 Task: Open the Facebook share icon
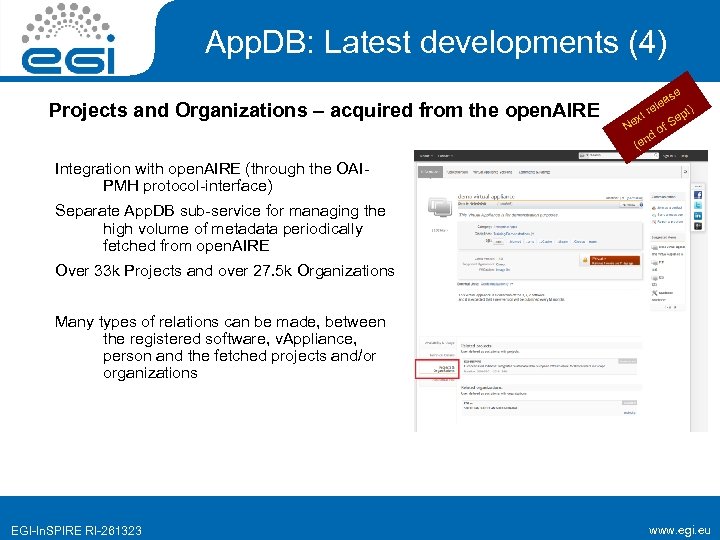(x=698, y=195)
